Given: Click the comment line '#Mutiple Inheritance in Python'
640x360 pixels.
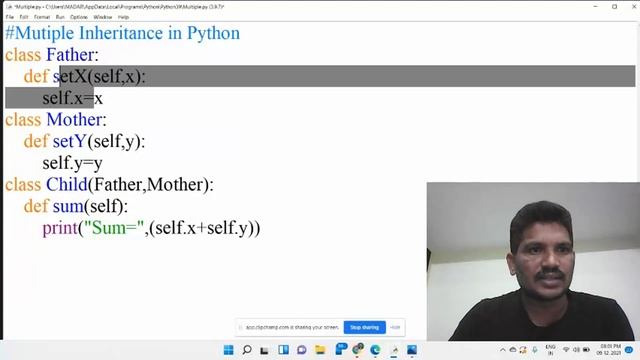Looking at the screenshot, I should click(122, 33).
